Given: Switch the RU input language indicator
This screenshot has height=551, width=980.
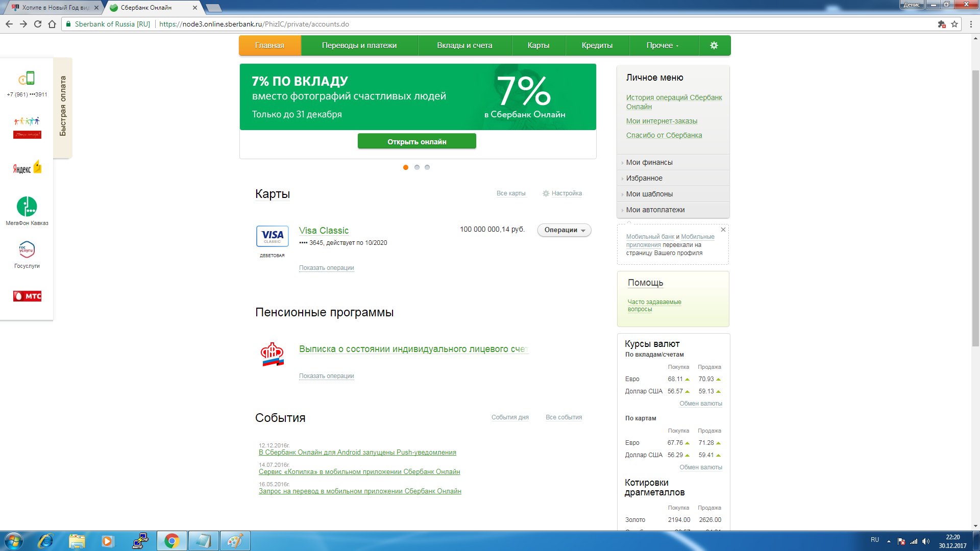Looking at the screenshot, I should pos(875,540).
